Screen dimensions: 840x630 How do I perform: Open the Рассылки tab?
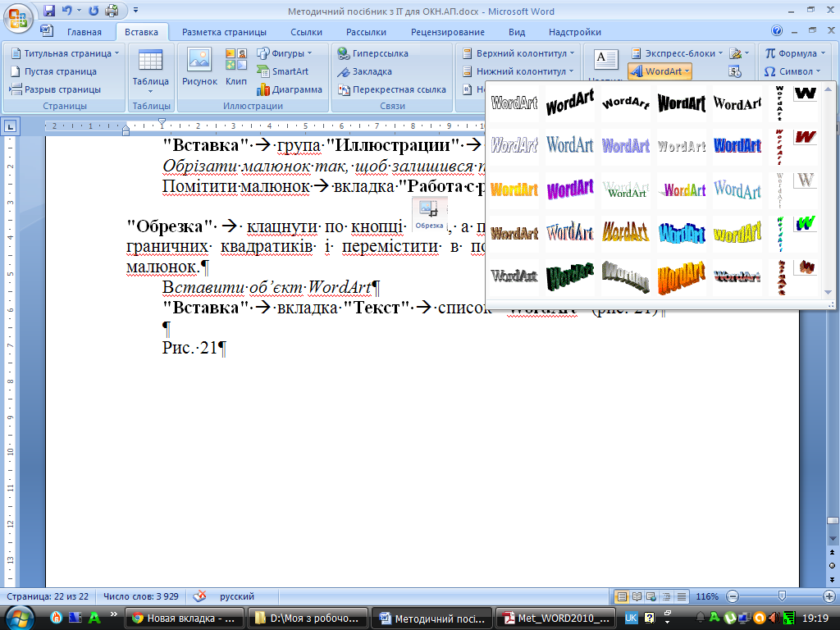tap(366, 32)
